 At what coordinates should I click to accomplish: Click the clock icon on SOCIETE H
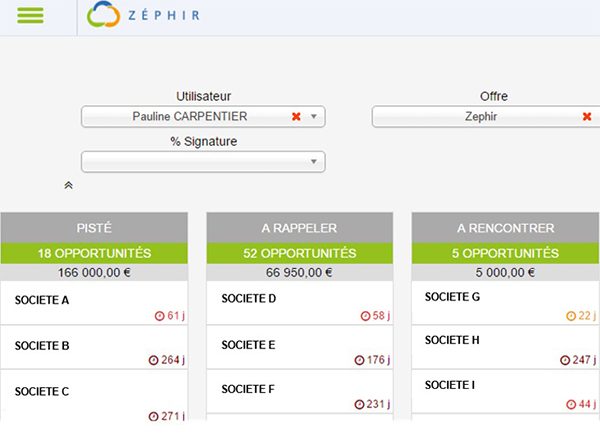[x=565, y=360]
